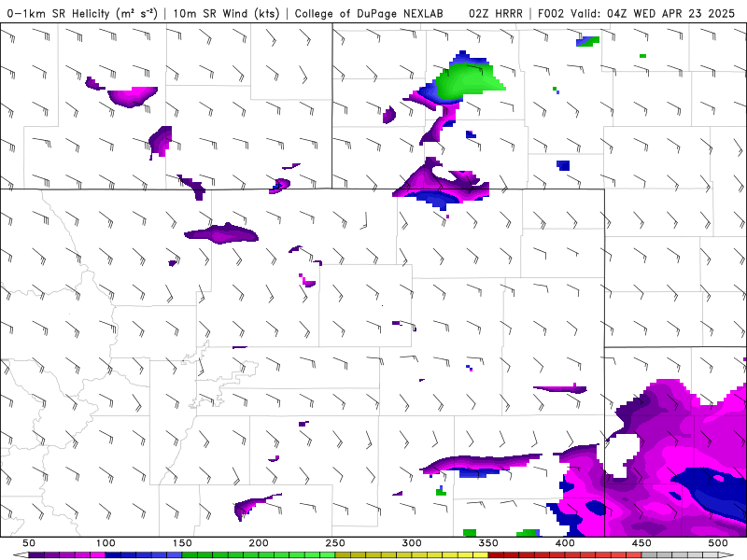Click the 250 label on the color scale
The image size is (747, 560).
point(335,543)
